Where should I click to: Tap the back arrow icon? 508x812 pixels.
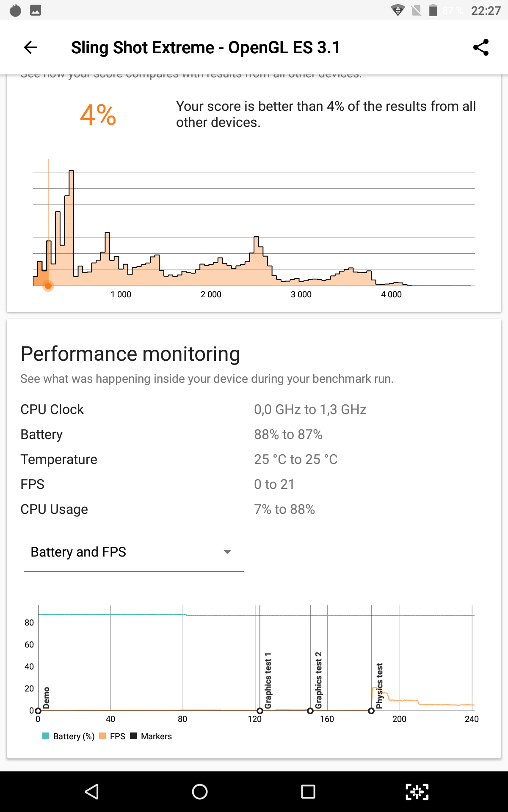pyautogui.click(x=31, y=47)
